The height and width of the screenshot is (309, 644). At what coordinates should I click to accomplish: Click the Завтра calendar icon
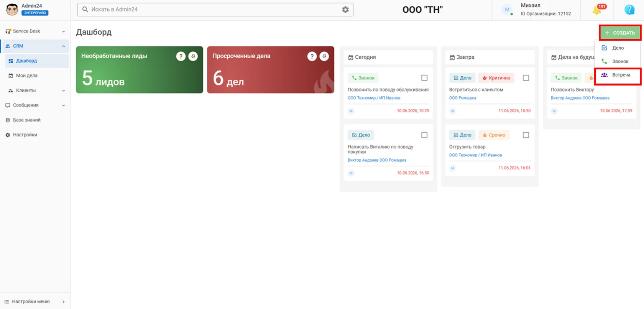452,58
